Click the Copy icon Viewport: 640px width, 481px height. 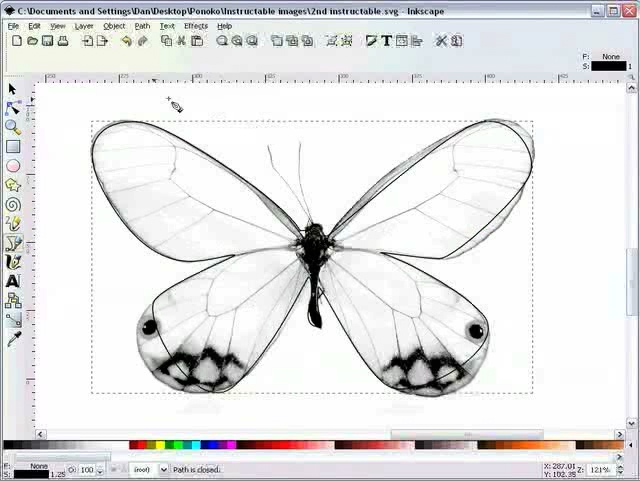pos(166,41)
